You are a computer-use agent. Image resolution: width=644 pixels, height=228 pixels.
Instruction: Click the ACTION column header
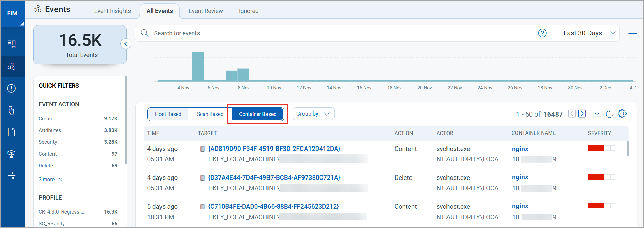point(404,133)
